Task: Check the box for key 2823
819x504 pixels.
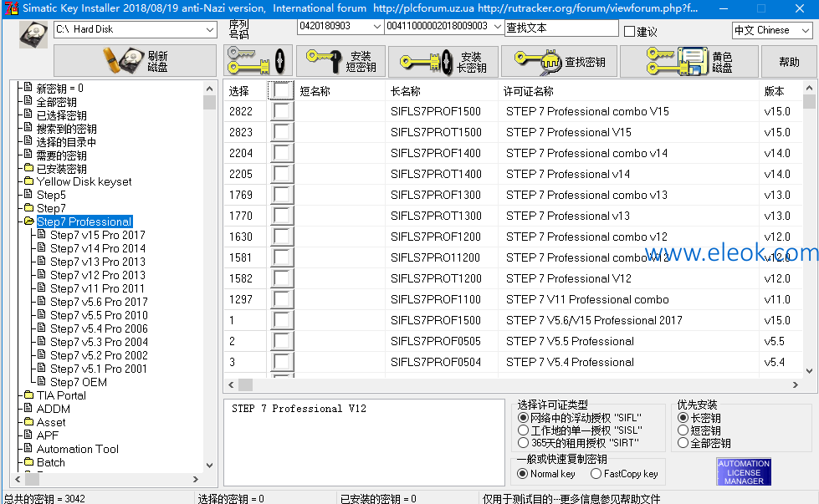Action: coord(282,132)
